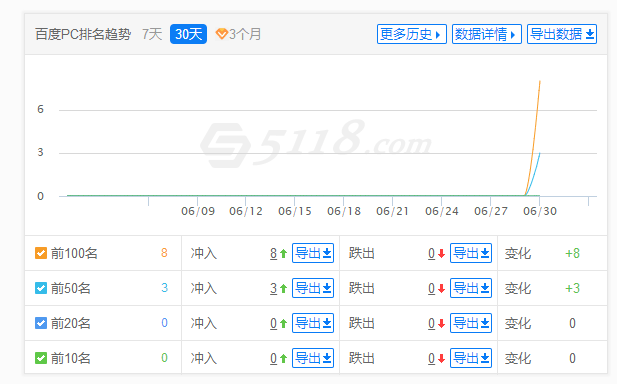The width and height of the screenshot is (617, 384).
Task: Click the 百度PC排名趋势 title
Action: coord(83,34)
